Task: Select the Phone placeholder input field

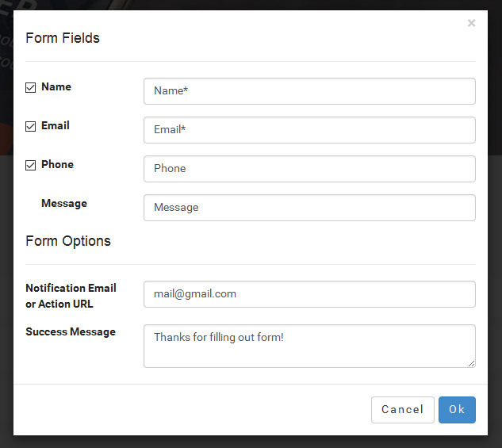Action: [x=309, y=169]
